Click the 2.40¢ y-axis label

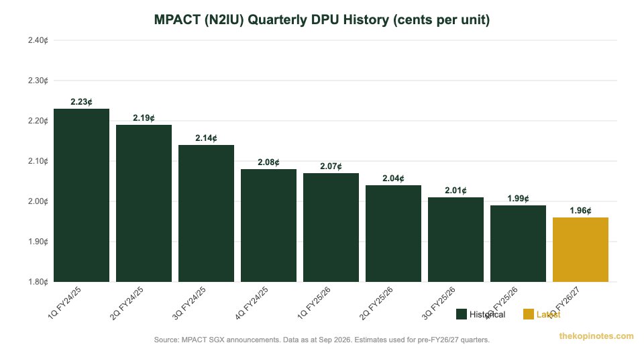point(38,40)
